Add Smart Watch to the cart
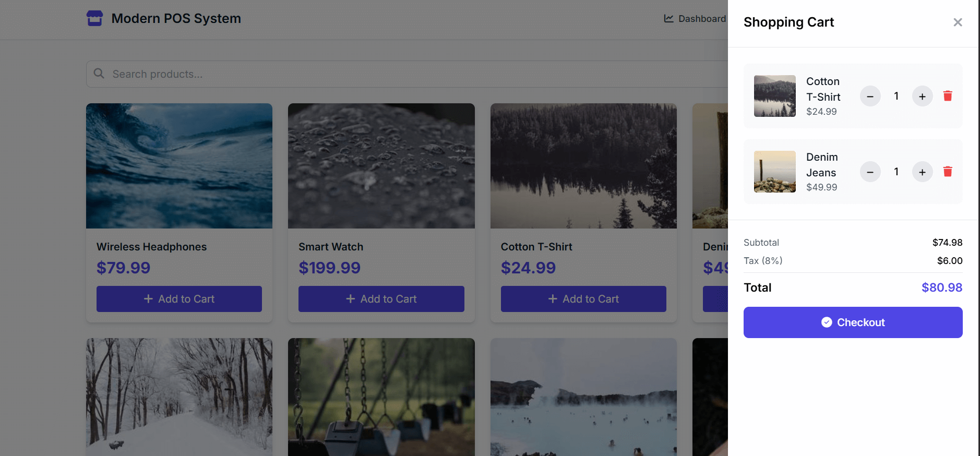 coord(381,299)
